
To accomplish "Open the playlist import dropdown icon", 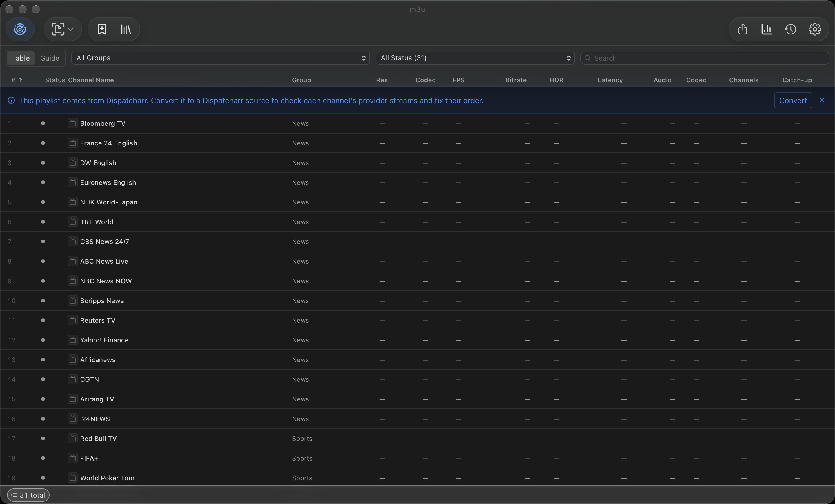I will pos(63,29).
